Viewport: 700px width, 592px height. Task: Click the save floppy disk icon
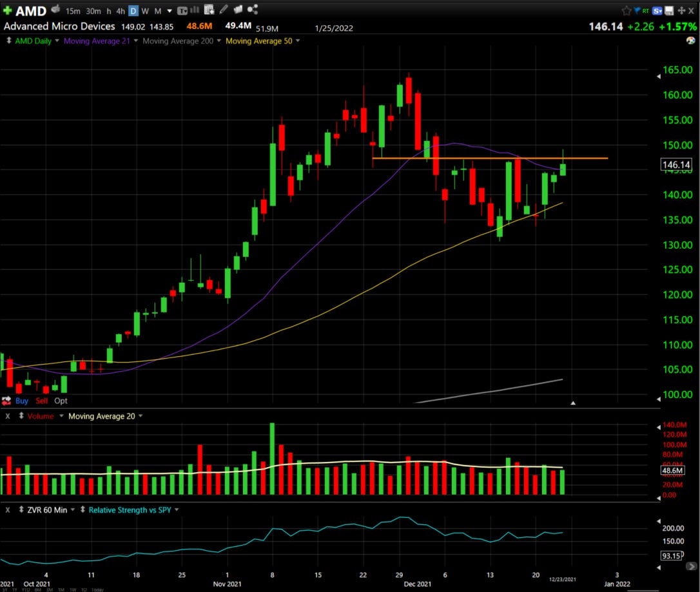pyautogui.click(x=669, y=11)
